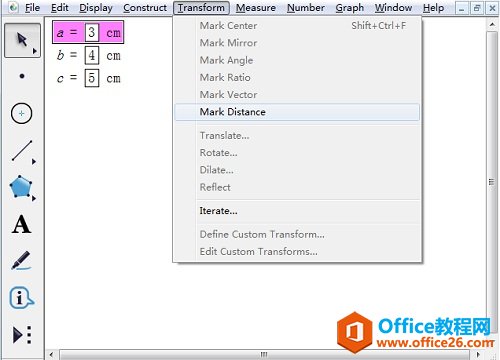The image size is (500, 360).
Task: Select the Arrow selection tool
Action: 22,40
